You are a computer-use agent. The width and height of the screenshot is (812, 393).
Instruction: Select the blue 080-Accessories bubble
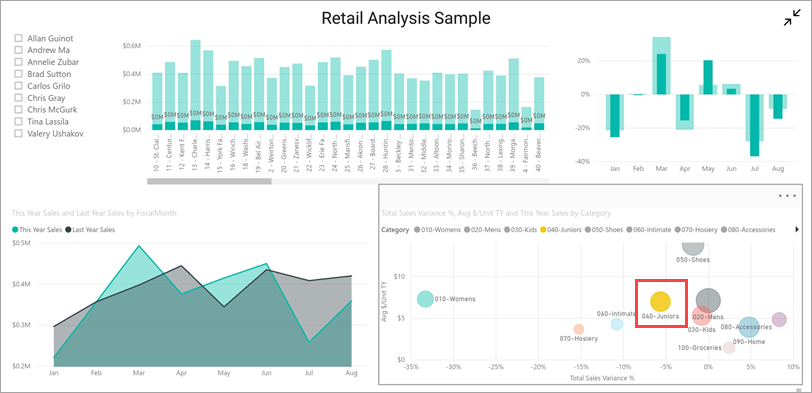tap(748, 327)
